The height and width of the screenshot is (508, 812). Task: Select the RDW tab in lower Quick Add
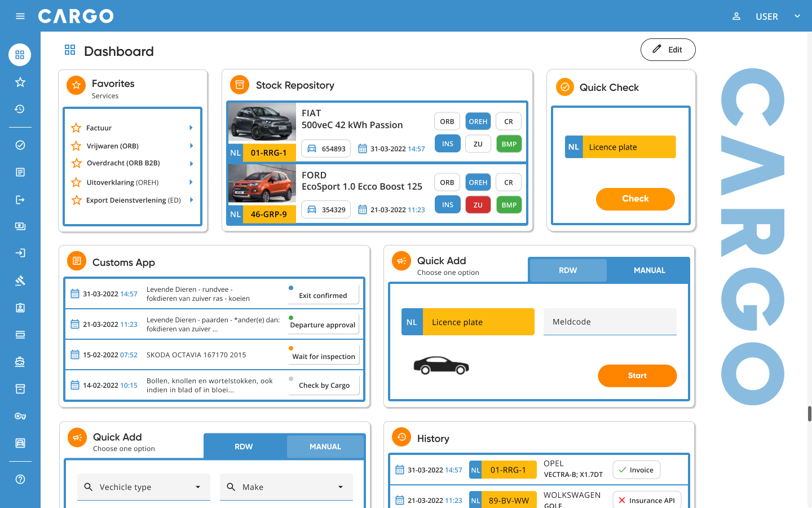click(x=244, y=446)
